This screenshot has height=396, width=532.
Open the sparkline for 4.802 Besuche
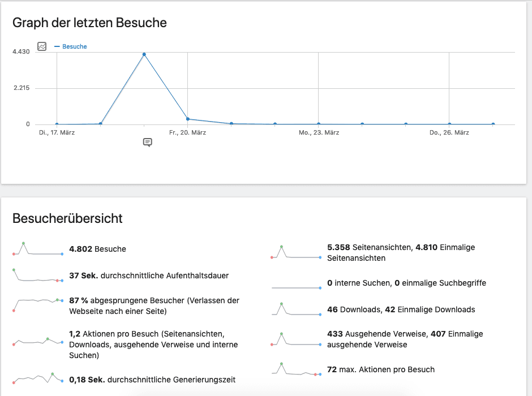click(x=38, y=249)
